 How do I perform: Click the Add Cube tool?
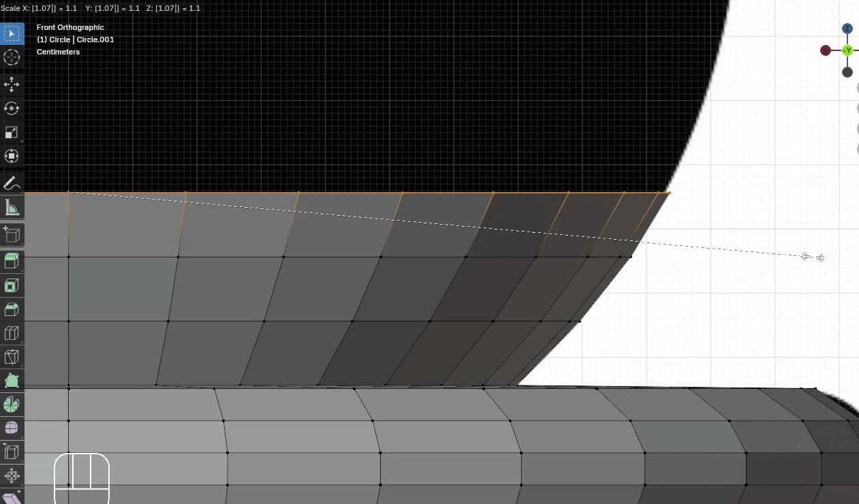(x=12, y=234)
